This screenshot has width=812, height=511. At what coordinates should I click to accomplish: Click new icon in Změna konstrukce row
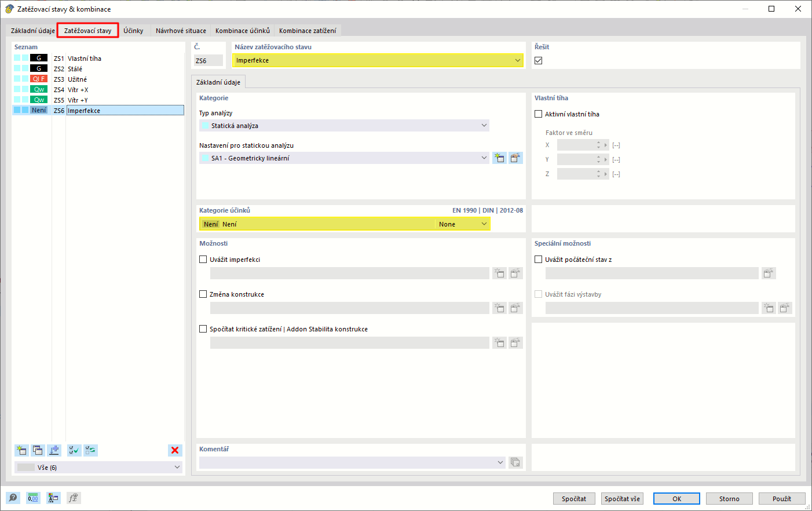[x=499, y=308]
